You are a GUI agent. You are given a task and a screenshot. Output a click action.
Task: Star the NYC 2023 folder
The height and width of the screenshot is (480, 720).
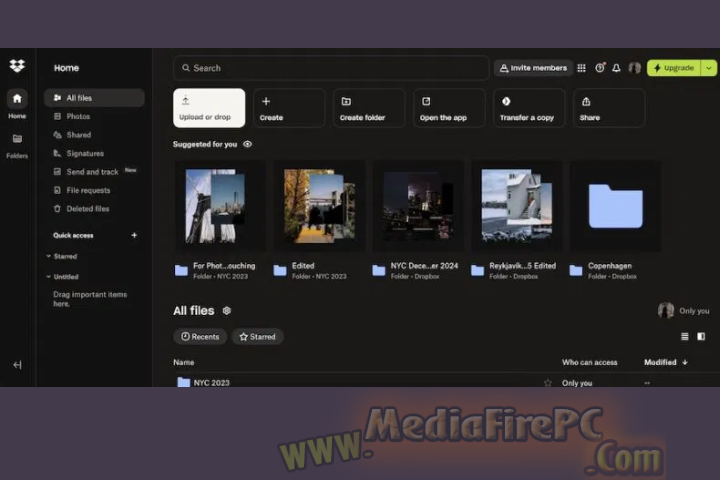[547, 383]
